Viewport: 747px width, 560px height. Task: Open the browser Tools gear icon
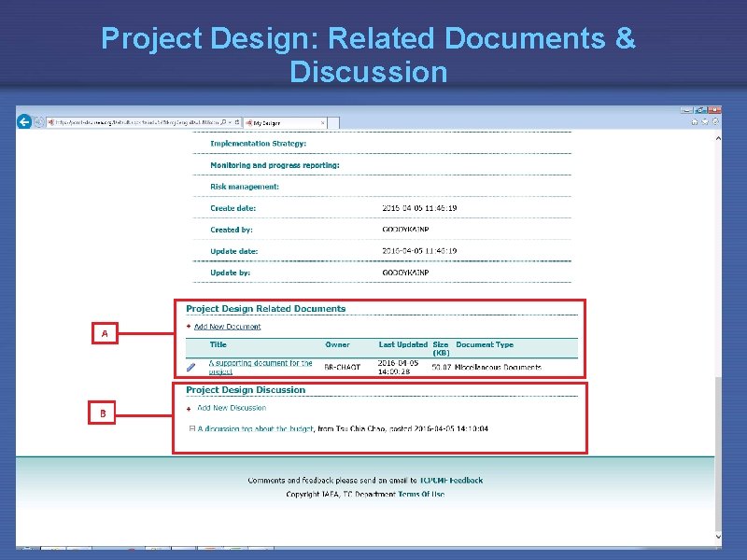pos(715,122)
